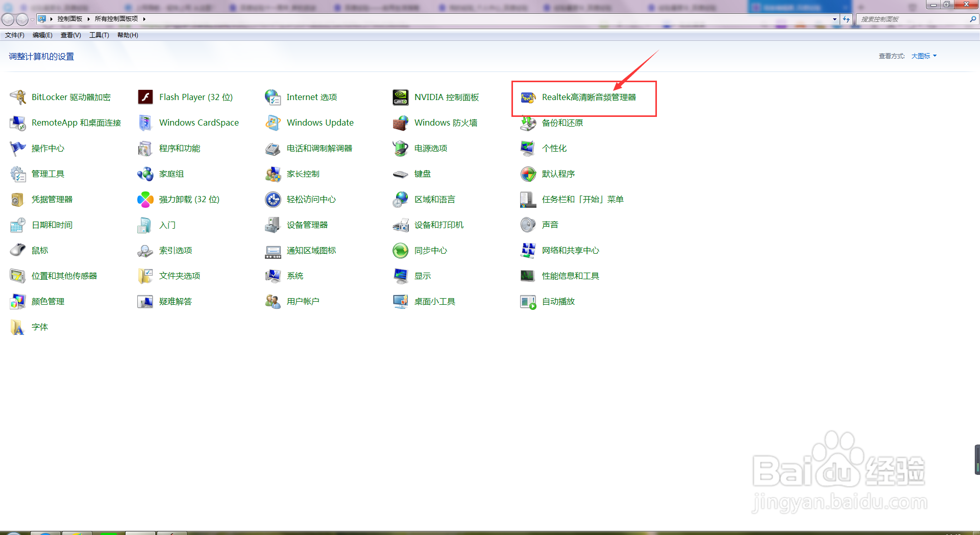Open NVIDIA 控制面板 icon
This screenshot has height=535, width=980.
[401, 97]
